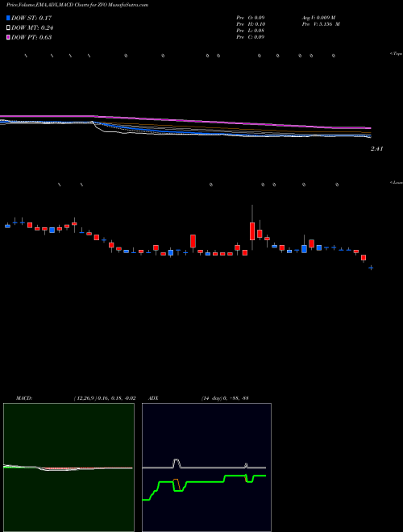This screenshot has width=403, height=532.
Task: Click the 'Avg V: 0.009 M' value
Action: (318, 18)
